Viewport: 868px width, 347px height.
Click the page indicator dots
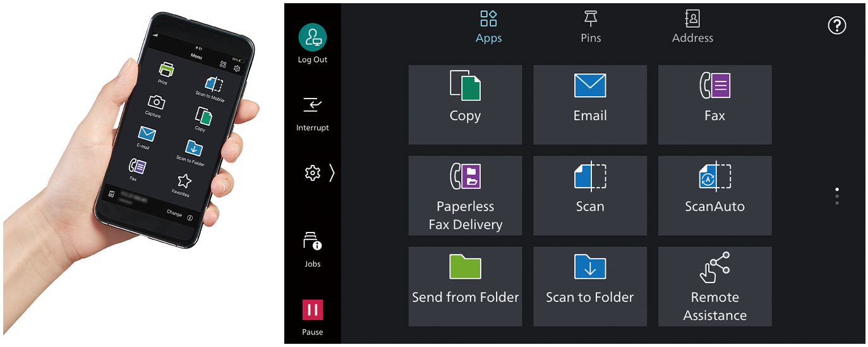coord(837,196)
